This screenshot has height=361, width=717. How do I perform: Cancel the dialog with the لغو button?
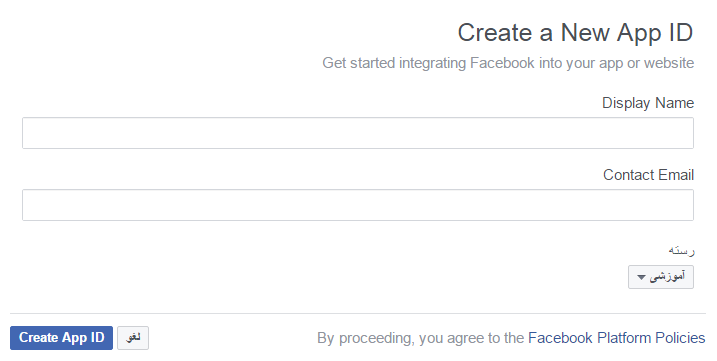click(133, 338)
